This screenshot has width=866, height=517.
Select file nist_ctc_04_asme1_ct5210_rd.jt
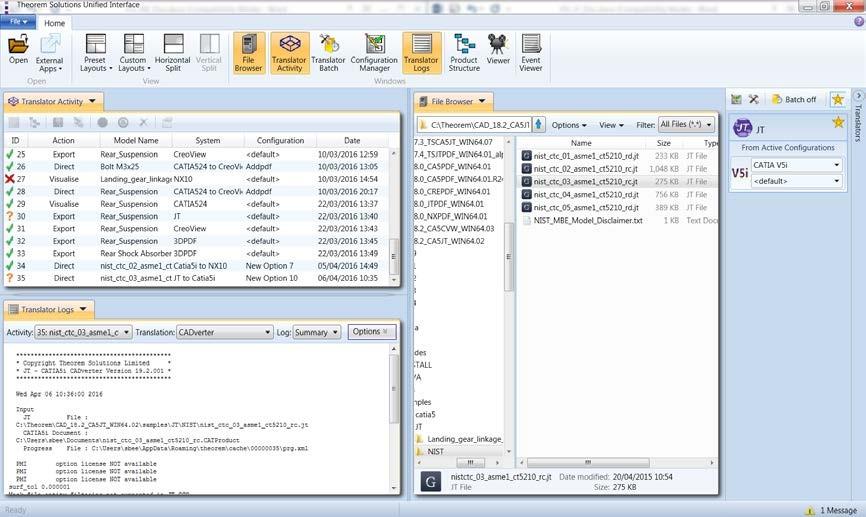coord(586,194)
